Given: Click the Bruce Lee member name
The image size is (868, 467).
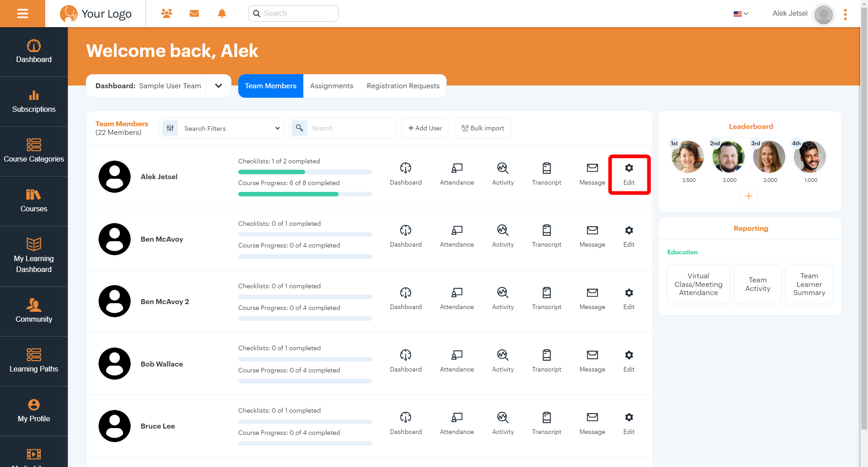Looking at the screenshot, I should (x=158, y=426).
